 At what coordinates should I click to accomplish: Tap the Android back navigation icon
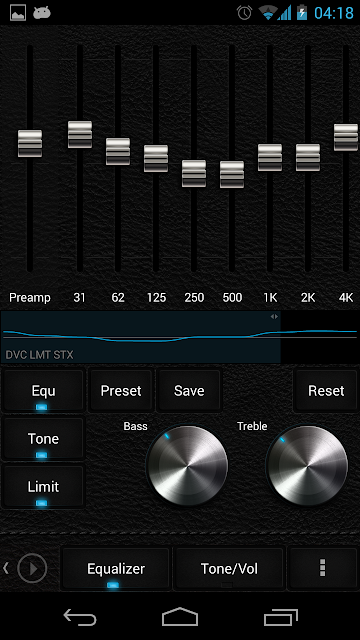(x=80, y=617)
